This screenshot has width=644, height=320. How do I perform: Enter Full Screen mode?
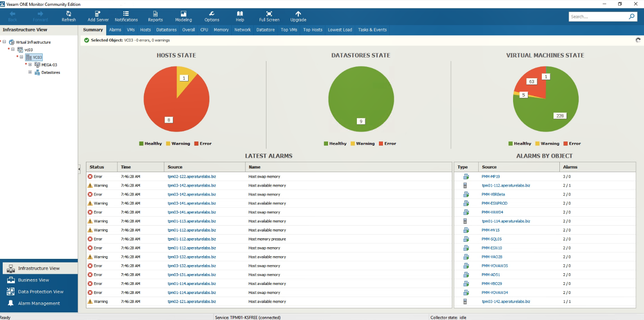[269, 17]
